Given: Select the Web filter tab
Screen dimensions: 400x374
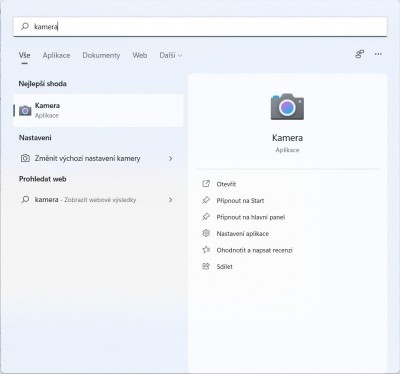Looking at the screenshot, I should (140, 55).
